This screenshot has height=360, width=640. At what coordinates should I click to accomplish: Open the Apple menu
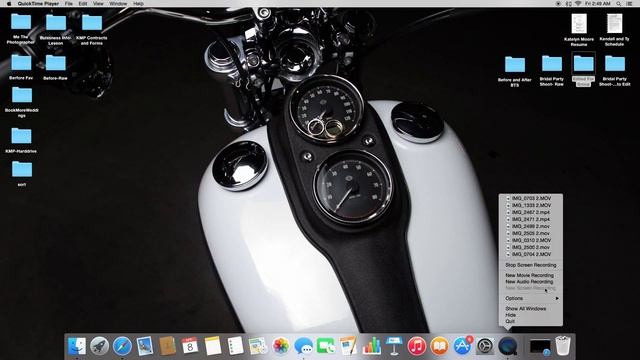tap(9, 3)
